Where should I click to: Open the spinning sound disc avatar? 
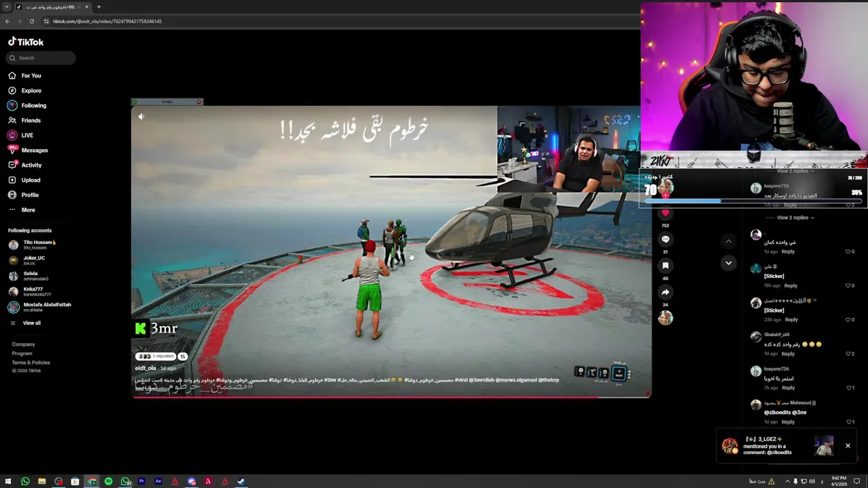click(x=665, y=318)
